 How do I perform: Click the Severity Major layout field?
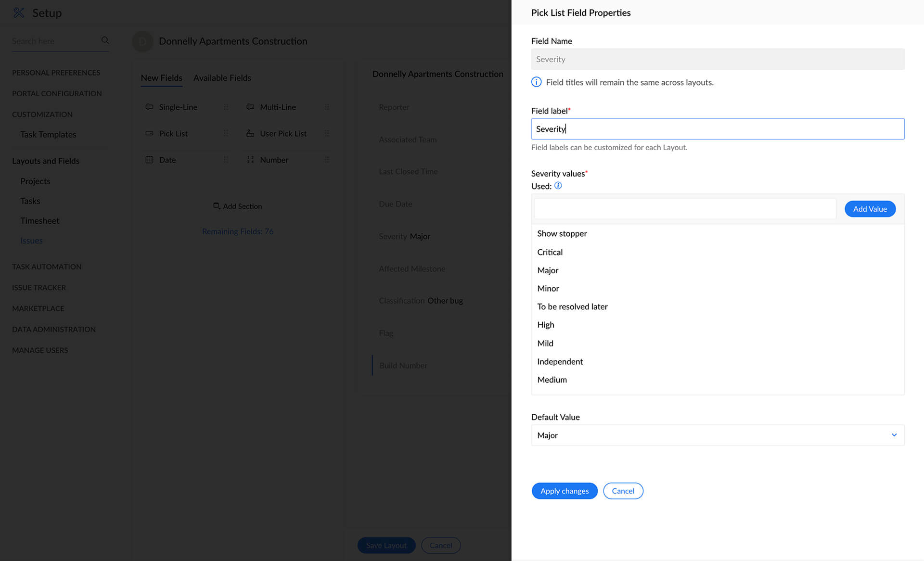[404, 236]
